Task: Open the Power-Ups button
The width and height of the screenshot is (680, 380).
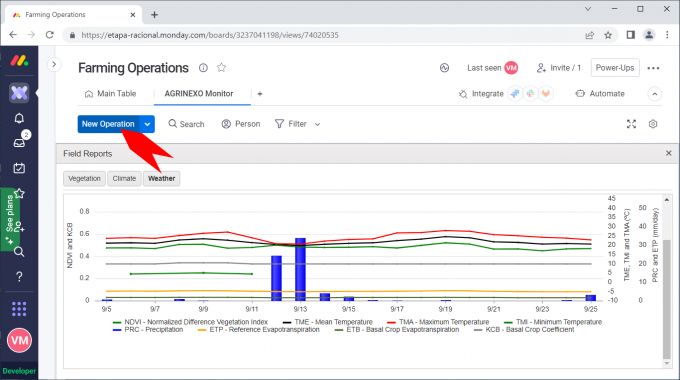Action: coord(615,68)
